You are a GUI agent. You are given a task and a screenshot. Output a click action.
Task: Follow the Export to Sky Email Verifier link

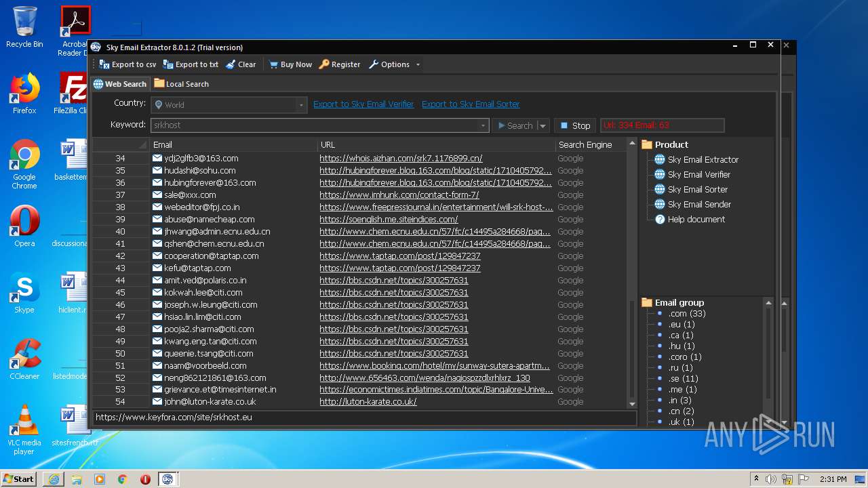(x=363, y=104)
